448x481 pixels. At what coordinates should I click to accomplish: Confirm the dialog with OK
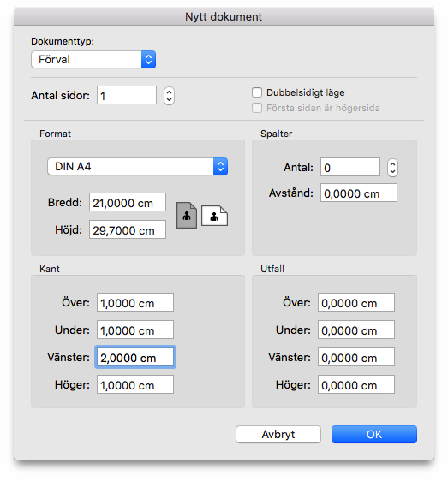click(374, 434)
